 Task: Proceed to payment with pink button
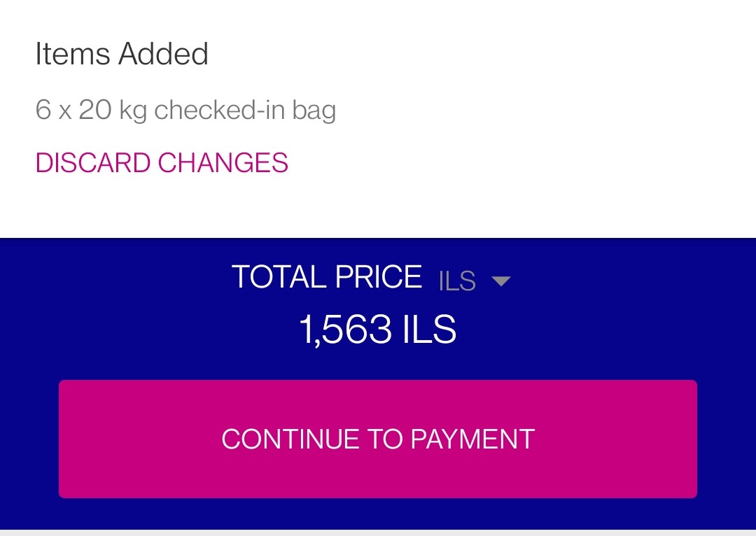coord(378,439)
